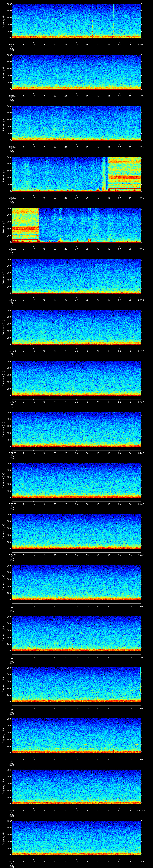Image resolution: width=153 pixels, height=868 pixels.
Task: Click the "58:00" end-of-minute axis label
Action: (141, 708)
